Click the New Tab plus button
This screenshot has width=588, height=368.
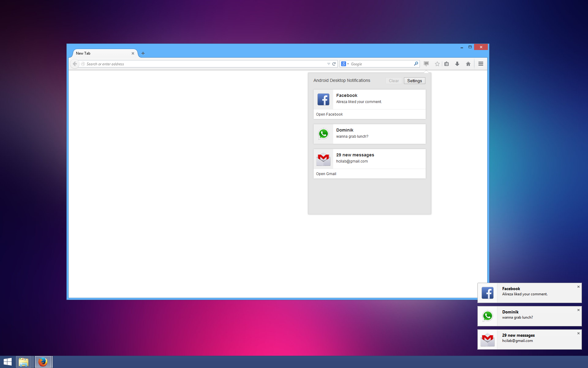(x=143, y=53)
